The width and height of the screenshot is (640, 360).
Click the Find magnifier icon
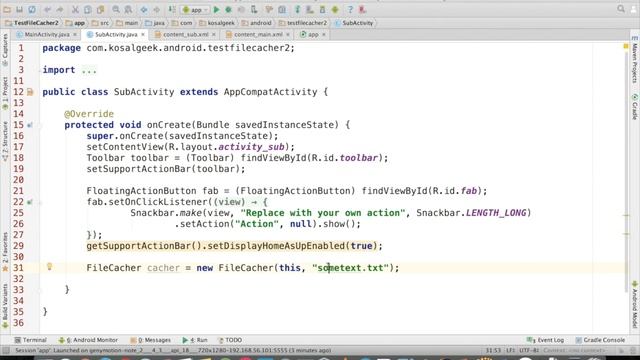(116, 9)
